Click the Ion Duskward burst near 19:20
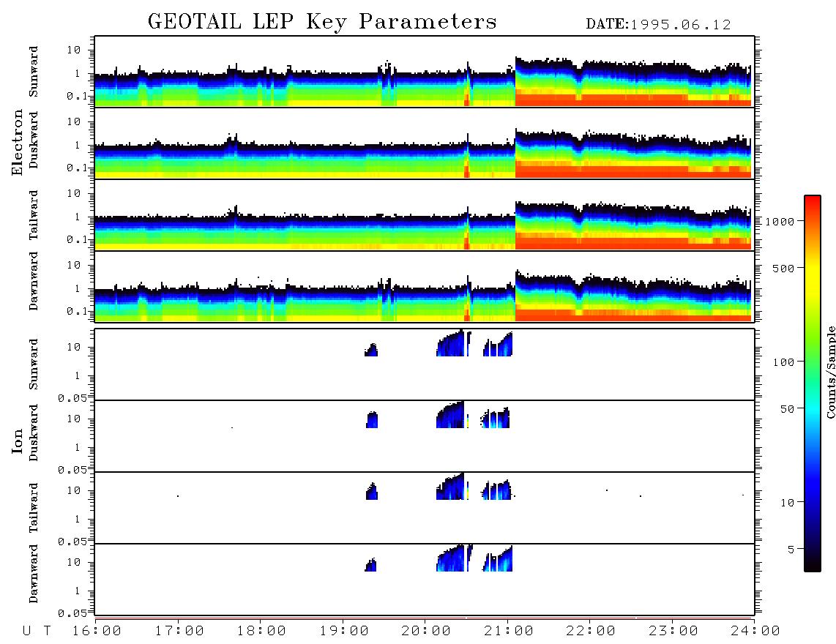The width and height of the screenshot is (836, 644). pyautogui.click(x=372, y=419)
